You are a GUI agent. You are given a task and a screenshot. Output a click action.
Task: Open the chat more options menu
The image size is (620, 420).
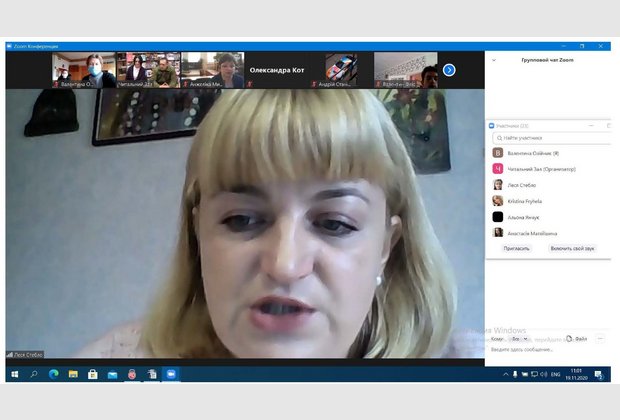(x=601, y=339)
